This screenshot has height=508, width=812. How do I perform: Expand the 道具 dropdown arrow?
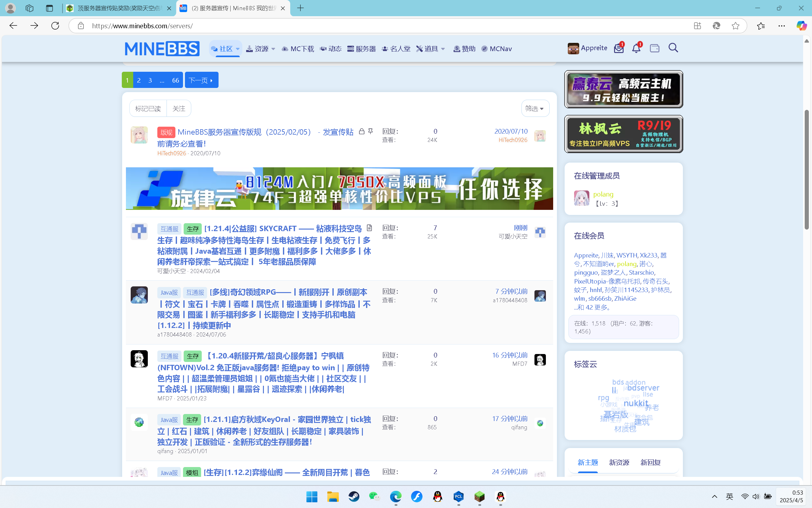click(x=443, y=49)
